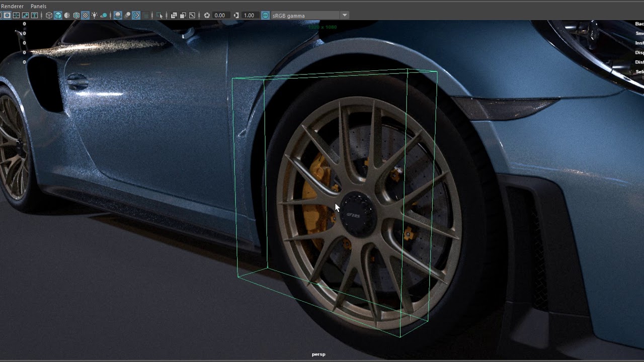
Task: Toggle multisample anti-aliasing icon
Action: pos(136,16)
